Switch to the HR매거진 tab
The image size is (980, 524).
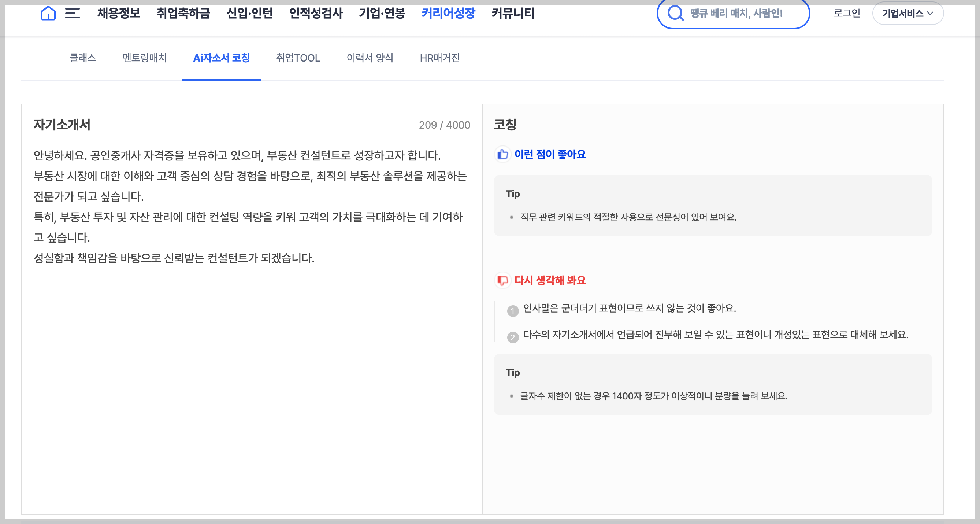click(x=440, y=58)
